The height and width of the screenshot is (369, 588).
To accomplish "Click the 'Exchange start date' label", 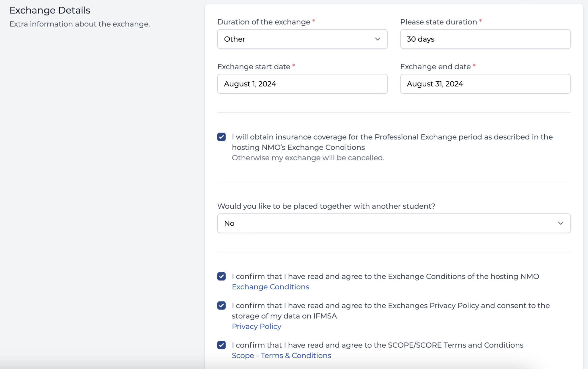I will click(x=254, y=67).
